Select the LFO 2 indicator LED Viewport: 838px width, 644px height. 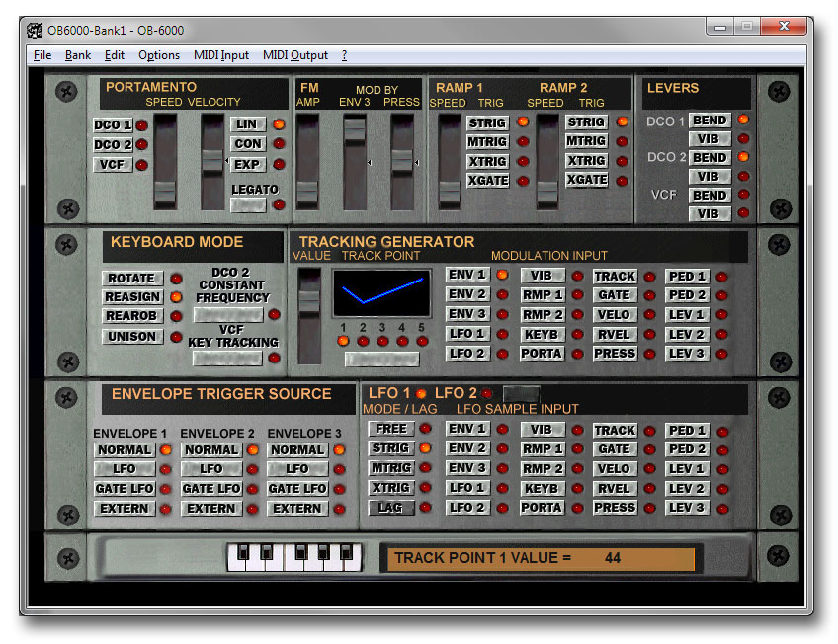pyautogui.click(x=486, y=394)
